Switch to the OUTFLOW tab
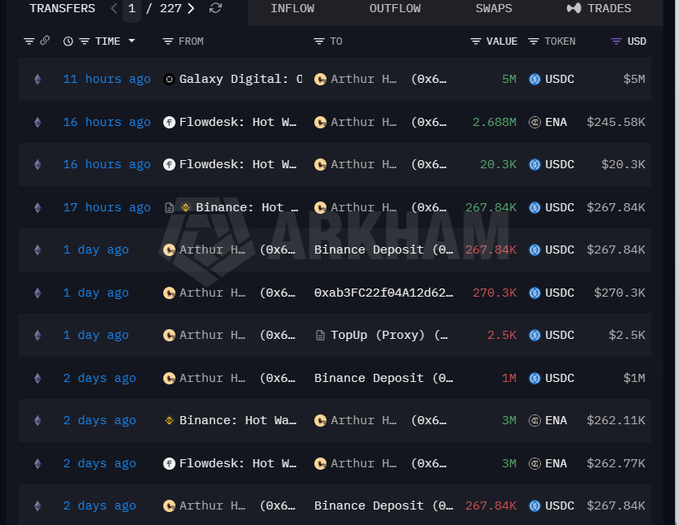Image resolution: width=679 pixels, height=525 pixels. pos(394,9)
